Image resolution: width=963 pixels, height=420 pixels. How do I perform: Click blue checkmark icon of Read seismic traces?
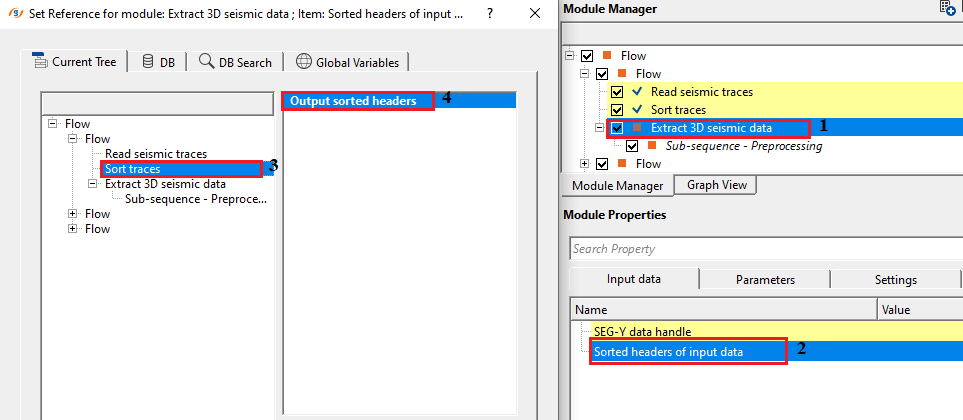point(637,91)
